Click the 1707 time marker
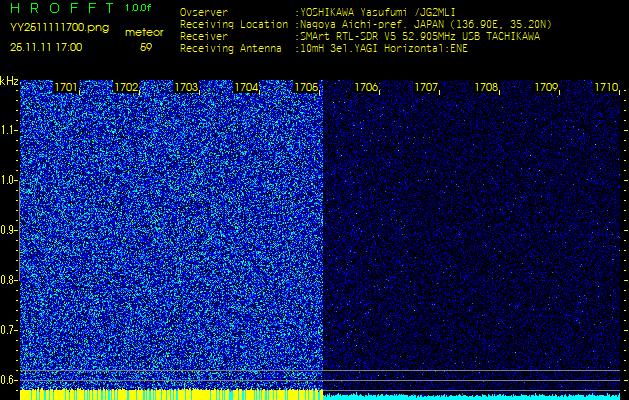Screen dimensions: 629x400 coord(426,87)
